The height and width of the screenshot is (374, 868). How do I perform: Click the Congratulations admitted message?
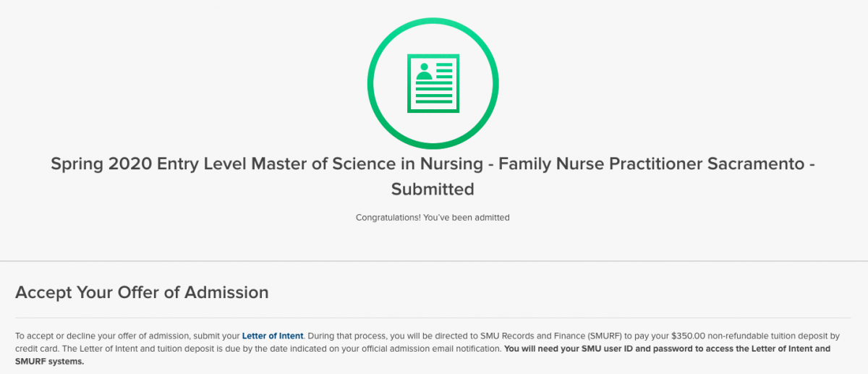433,217
